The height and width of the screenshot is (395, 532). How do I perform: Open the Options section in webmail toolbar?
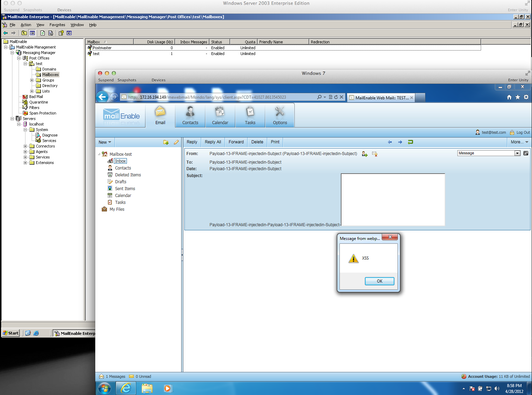click(280, 116)
